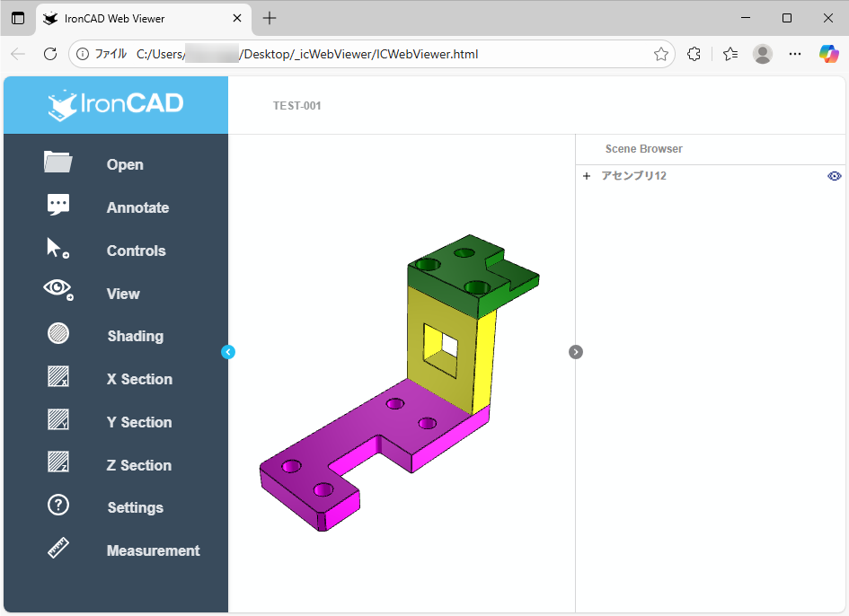Open the Measurement ruler icon
Screen dimensions: 849x616
point(58,549)
